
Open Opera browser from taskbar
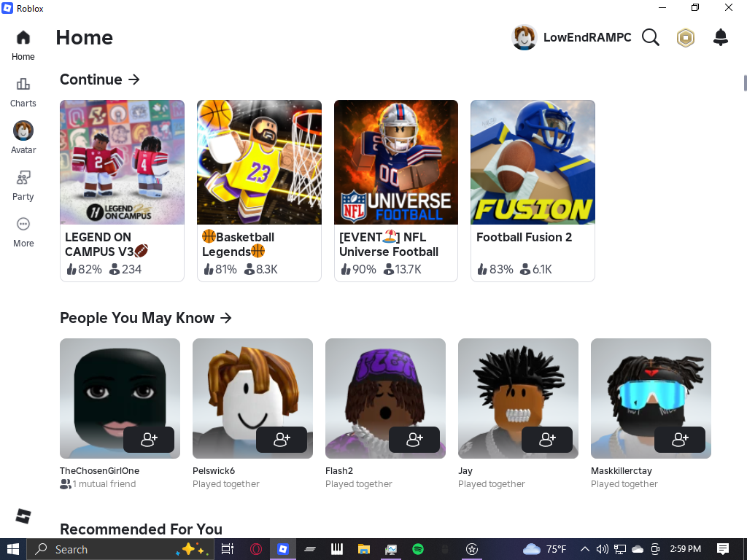click(x=256, y=549)
